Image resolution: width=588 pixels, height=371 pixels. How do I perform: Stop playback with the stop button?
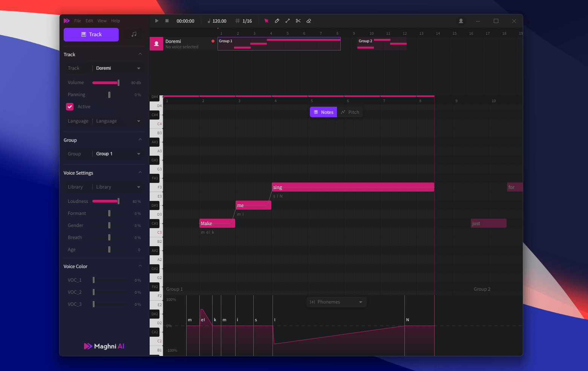point(167,21)
